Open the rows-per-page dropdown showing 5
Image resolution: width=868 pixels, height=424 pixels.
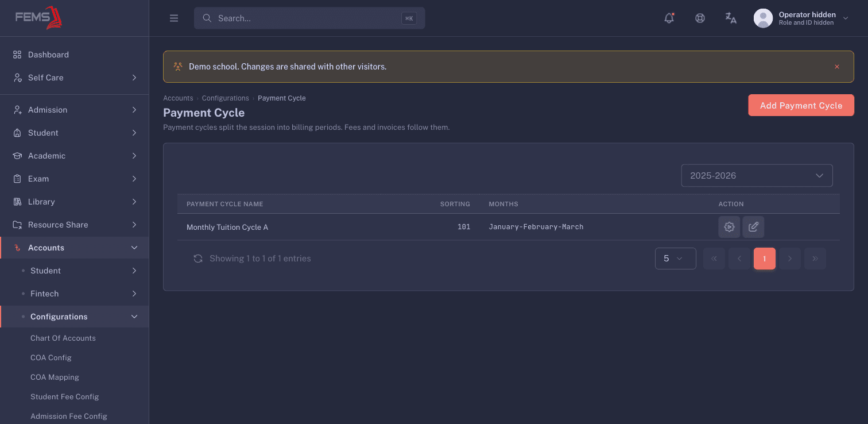675,259
